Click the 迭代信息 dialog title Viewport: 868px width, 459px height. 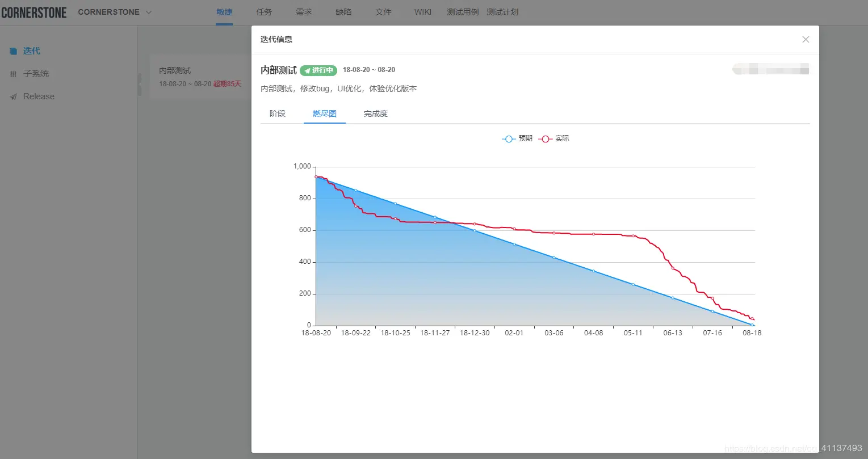[276, 39]
